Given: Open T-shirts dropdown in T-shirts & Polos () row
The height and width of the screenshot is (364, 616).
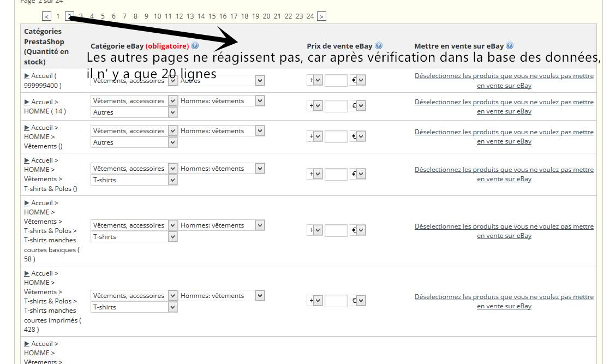Looking at the screenshot, I should coord(134,180).
